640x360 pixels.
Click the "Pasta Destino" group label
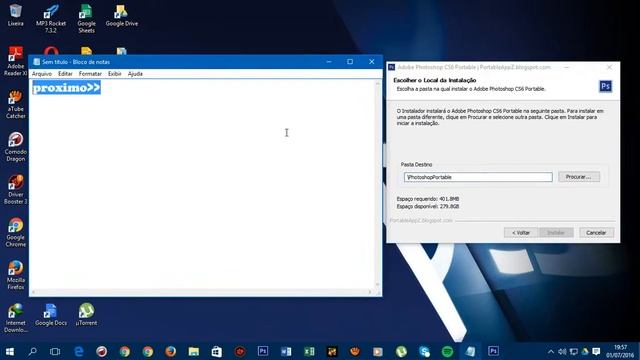pyautogui.click(x=416, y=164)
